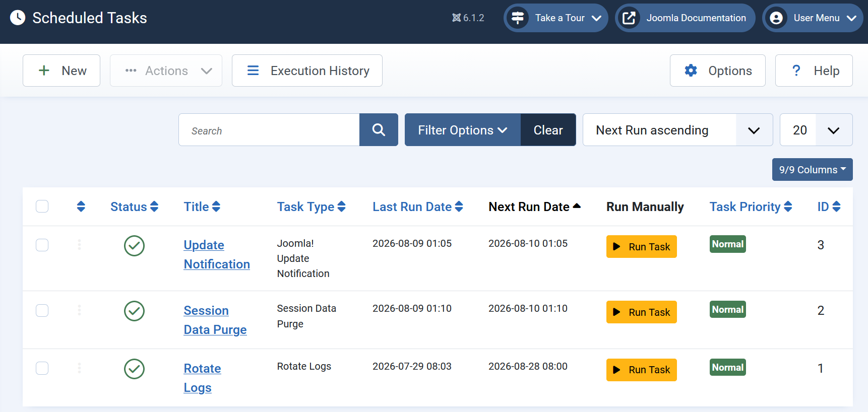Open the Next Run ascending sort dropdown
Viewport: 868px width, 412px height.
point(677,130)
